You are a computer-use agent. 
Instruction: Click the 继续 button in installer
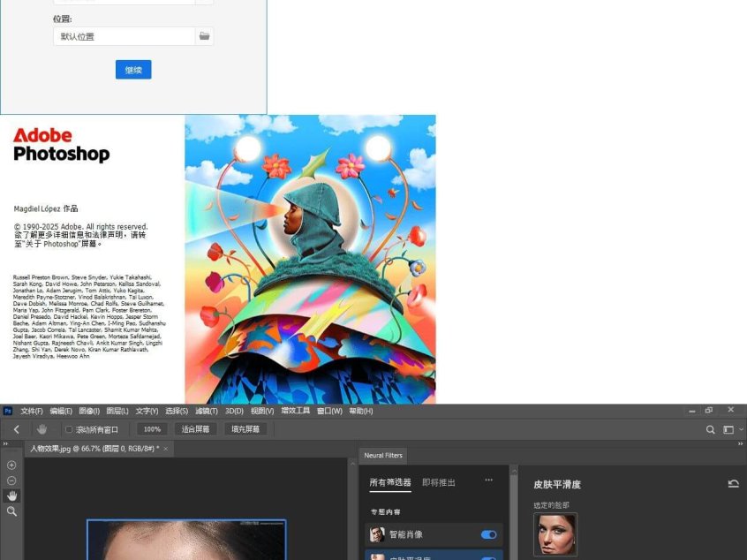tap(133, 70)
